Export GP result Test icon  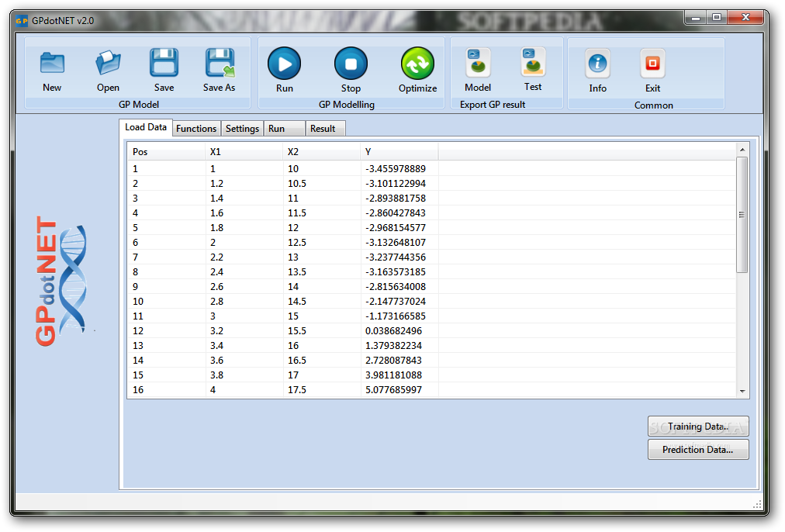tap(533, 63)
